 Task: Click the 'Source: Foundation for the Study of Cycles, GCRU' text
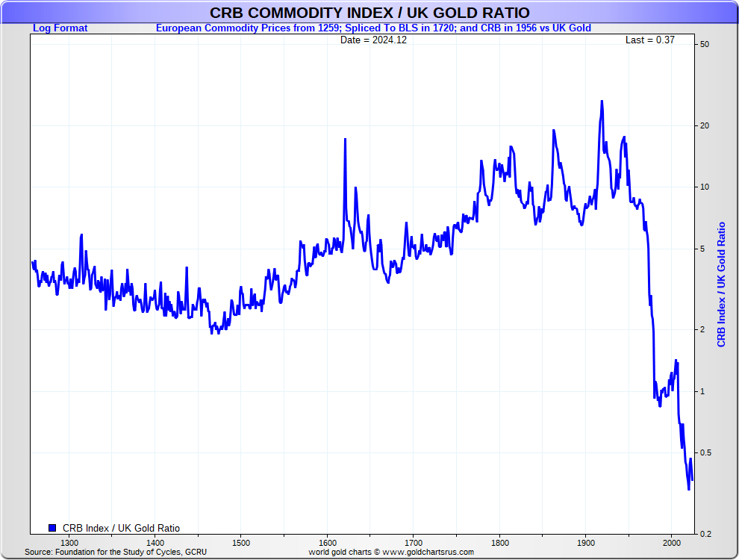click(116, 552)
